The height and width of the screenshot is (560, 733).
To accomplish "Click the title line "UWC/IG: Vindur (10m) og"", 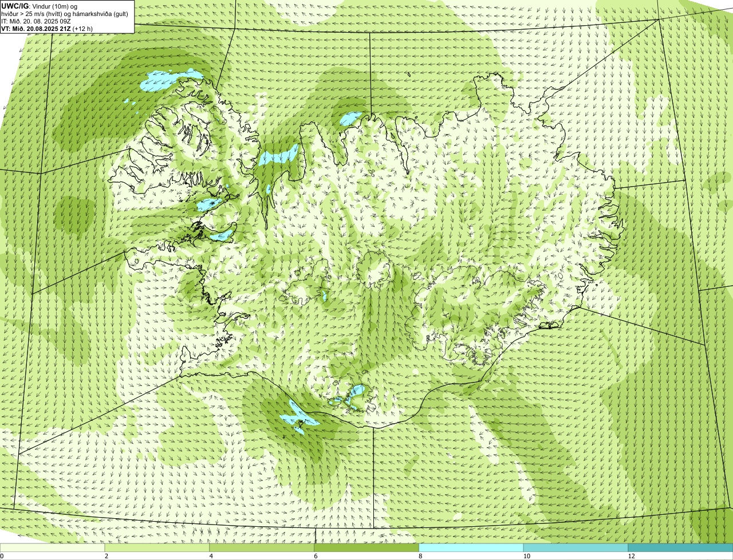I will (40, 6).
